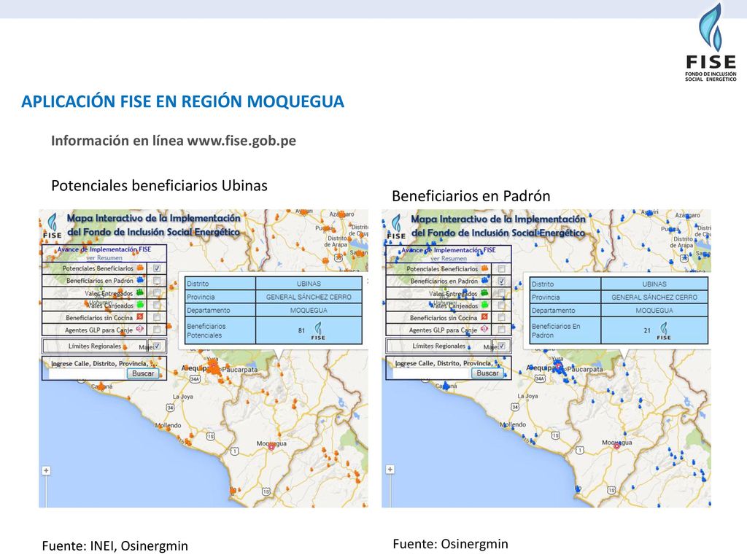Screen dimensions: 747x560
Task: Click FISE flame icon beside value 81 in popup
Action: (318, 331)
